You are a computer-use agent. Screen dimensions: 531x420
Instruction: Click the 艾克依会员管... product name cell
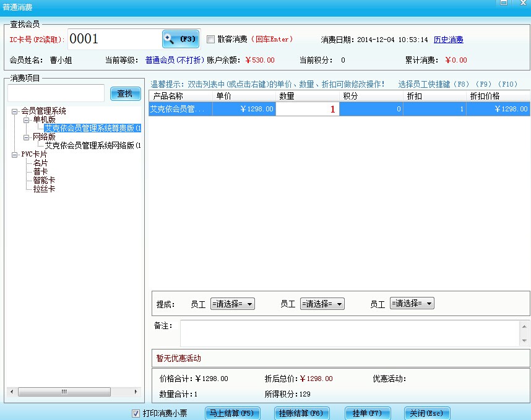point(181,109)
